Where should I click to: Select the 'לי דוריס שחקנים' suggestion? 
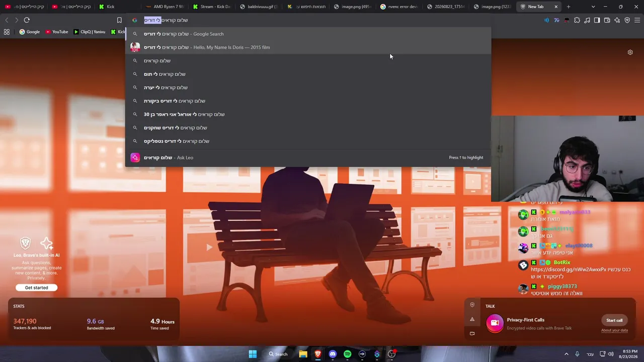[308, 128]
